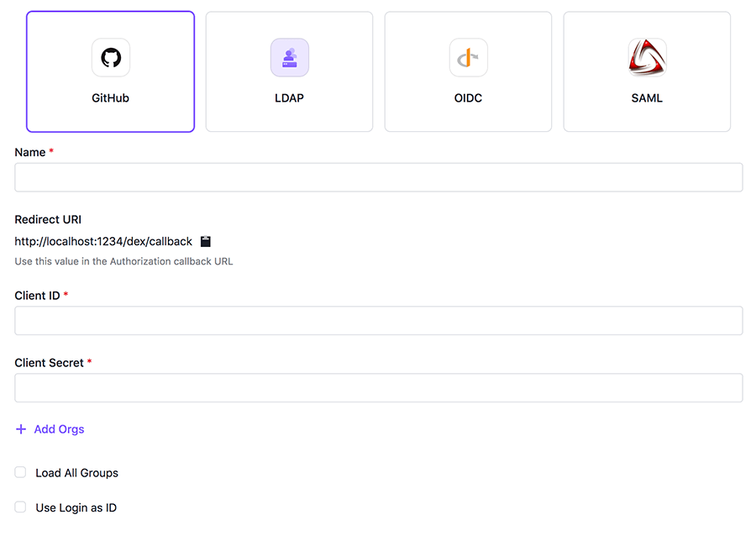The height and width of the screenshot is (536, 756).
Task: Click the OpenID logo icon
Action: click(x=469, y=58)
